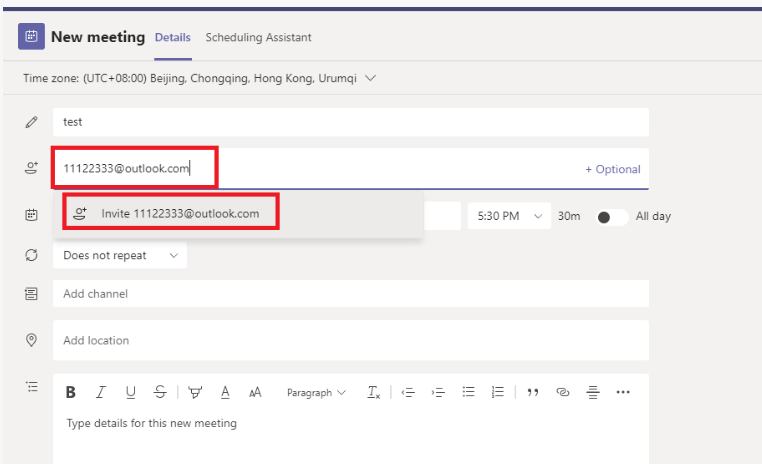Click the meeting title field containing test
This screenshot has height=464, width=762.
351,122
